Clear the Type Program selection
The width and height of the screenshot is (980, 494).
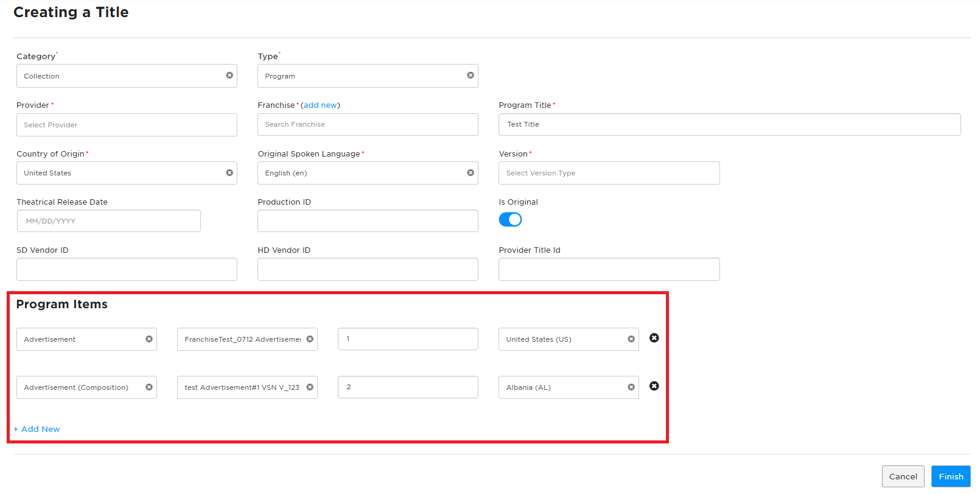pyautogui.click(x=471, y=76)
